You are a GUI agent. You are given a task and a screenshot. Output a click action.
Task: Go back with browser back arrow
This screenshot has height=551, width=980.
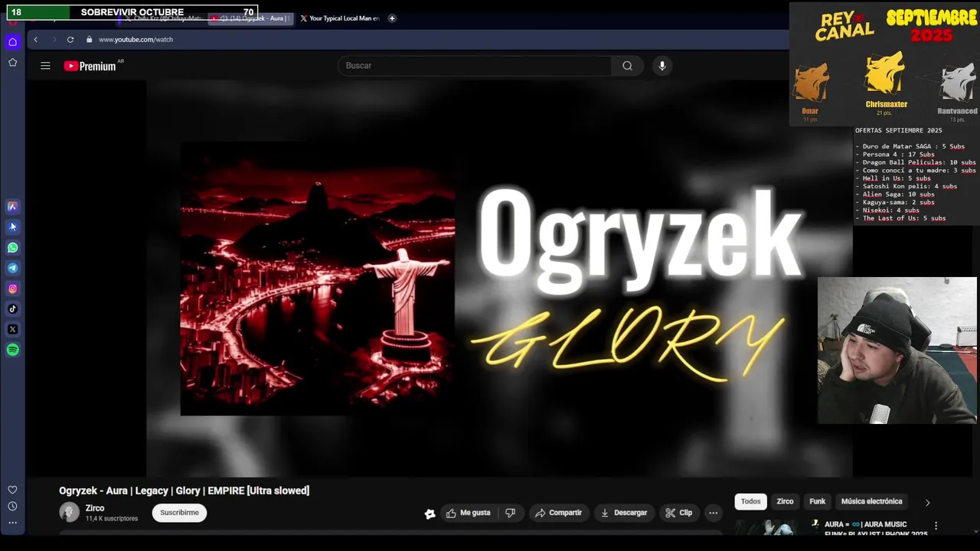pos(35,40)
